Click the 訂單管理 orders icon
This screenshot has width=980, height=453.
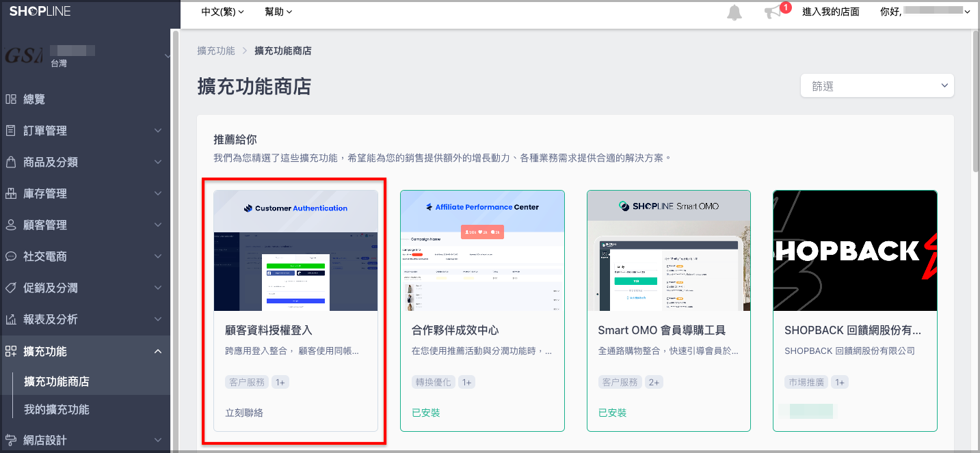[x=11, y=131]
